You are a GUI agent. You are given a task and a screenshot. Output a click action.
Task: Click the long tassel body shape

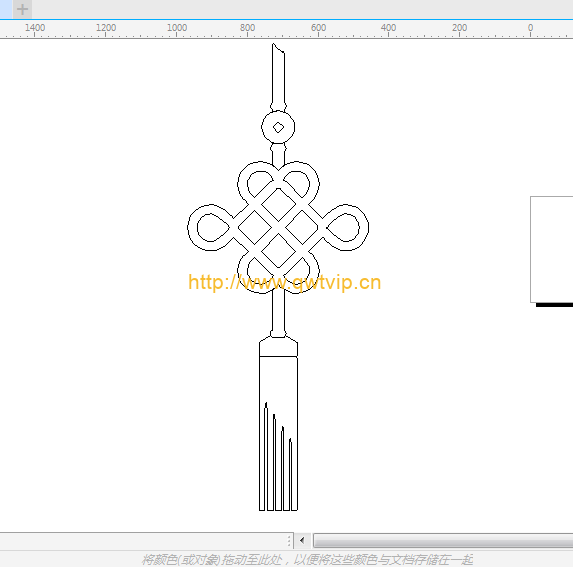point(278,433)
